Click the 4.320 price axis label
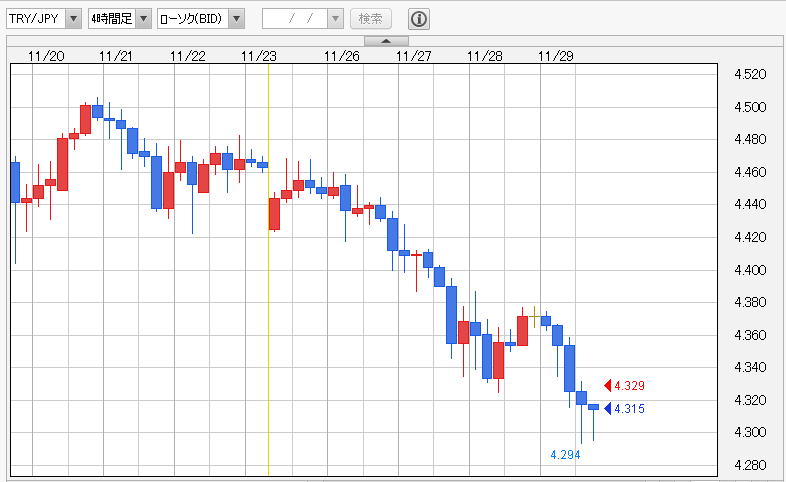 tap(750, 400)
